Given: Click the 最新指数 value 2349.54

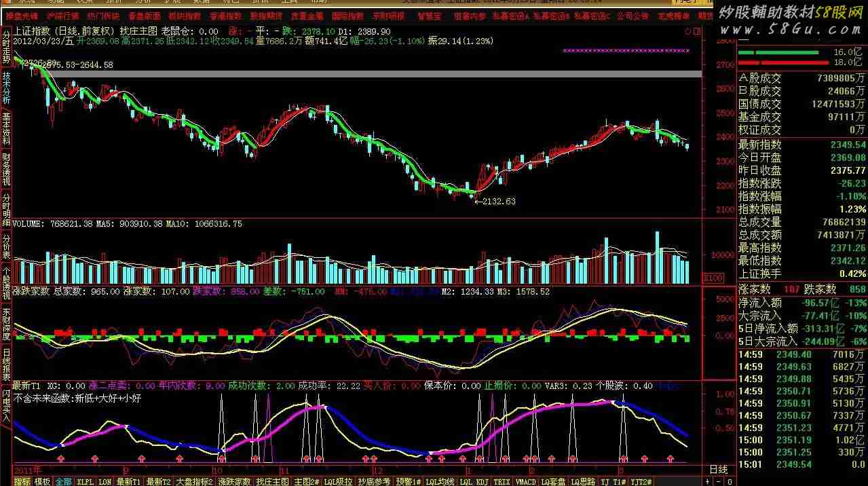Looking at the screenshot, I should [x=848, y=145].
